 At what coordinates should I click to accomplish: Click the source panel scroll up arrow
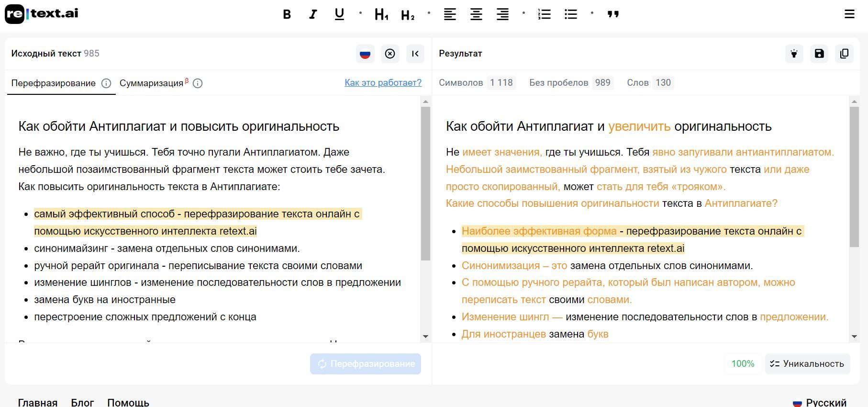tap(425, 102)
